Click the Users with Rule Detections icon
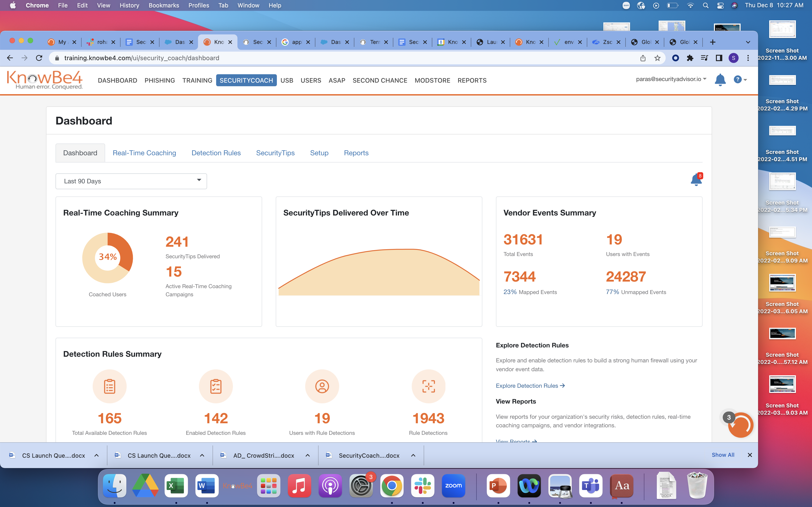The height and width of the screenshot is (507, 812). (322, 386)
